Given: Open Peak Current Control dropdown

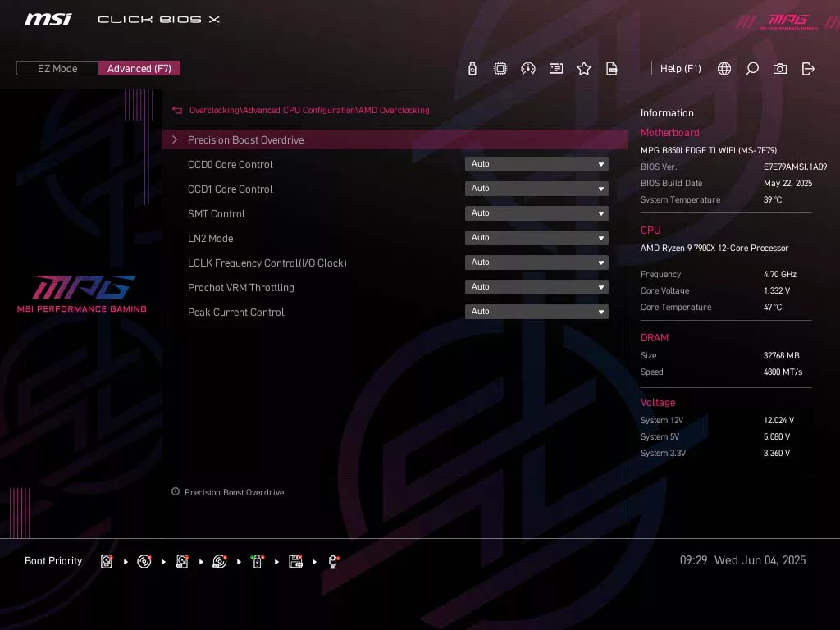Looking at the screenshot, I should 536,312.
